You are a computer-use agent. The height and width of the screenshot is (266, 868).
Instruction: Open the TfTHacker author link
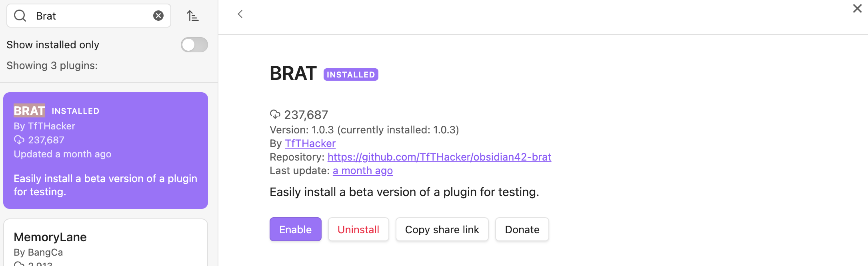click(x=310, y=143)
